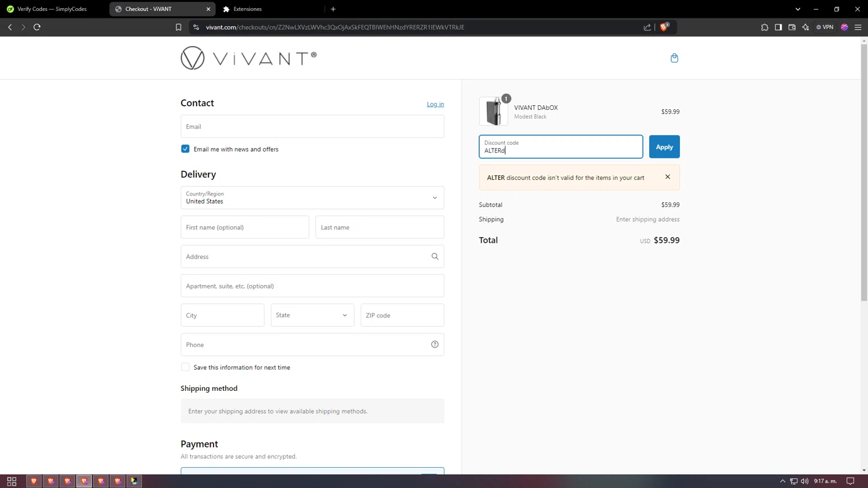Click the address search magnifier icon
This screenshot has width=868, height=488.
[x=435, y=257]
